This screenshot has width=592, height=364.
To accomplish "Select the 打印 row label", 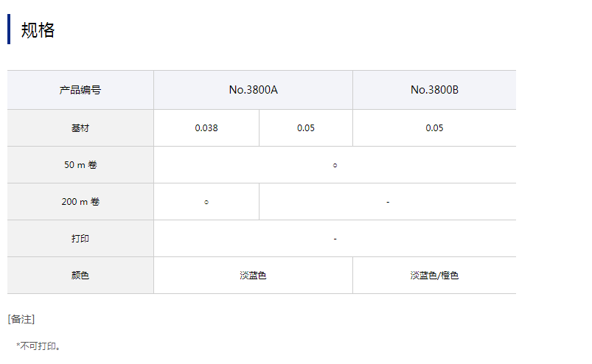I will [80, 239].
